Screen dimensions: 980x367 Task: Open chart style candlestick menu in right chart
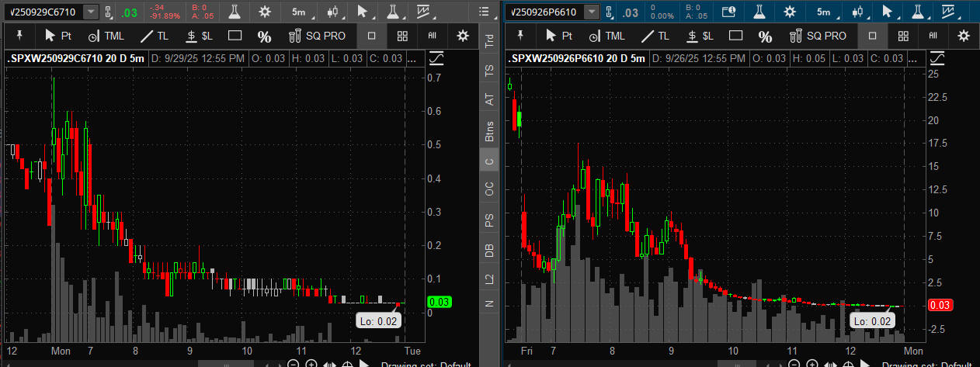(857, 12)
